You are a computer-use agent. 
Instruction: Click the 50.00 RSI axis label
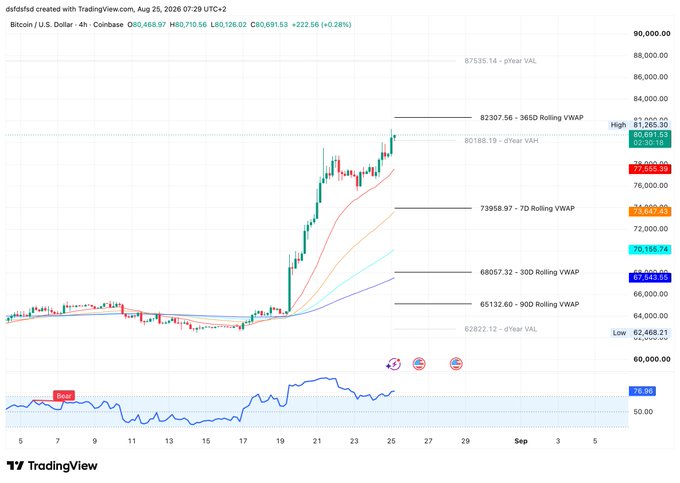click(643, 412)
